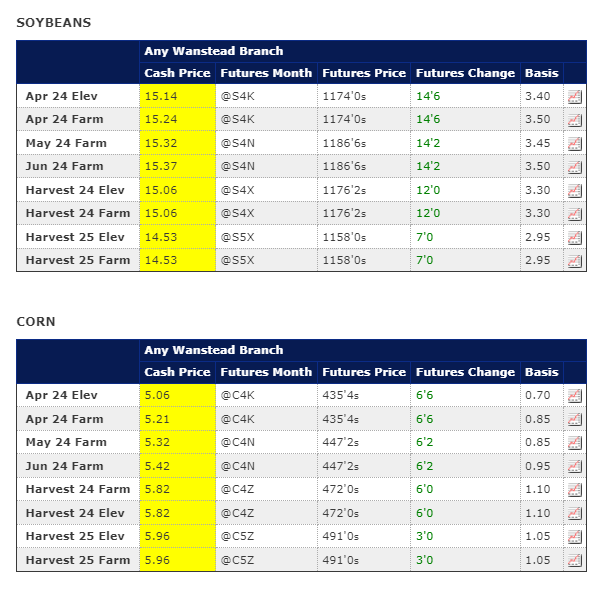Open chart icon for Soybeans Apr 24 Elev
The image size is (616, 592).
[575, 97]
